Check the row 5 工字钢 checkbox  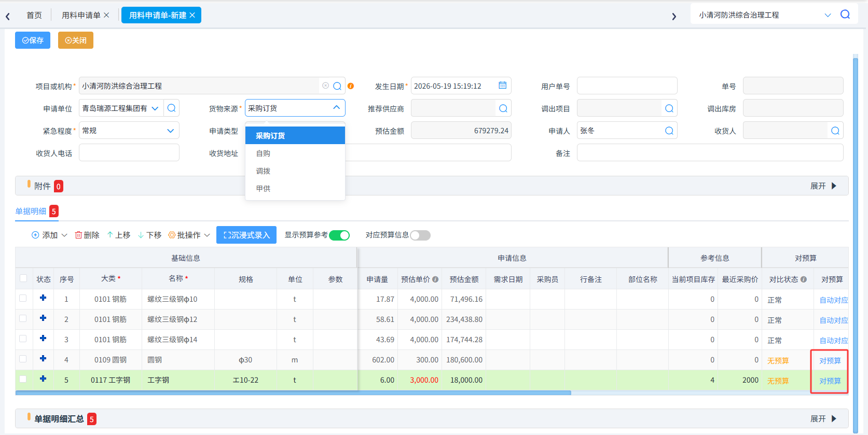pos(23,379)
